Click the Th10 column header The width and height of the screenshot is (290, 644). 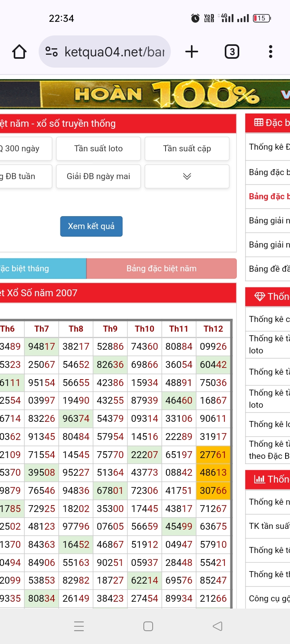pyautogui.click(x=145, y=329)
